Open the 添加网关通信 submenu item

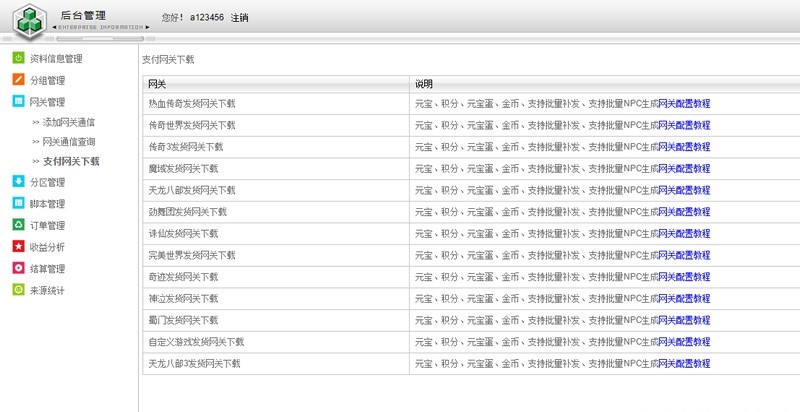pyautogui.click(x=68, y=122)
